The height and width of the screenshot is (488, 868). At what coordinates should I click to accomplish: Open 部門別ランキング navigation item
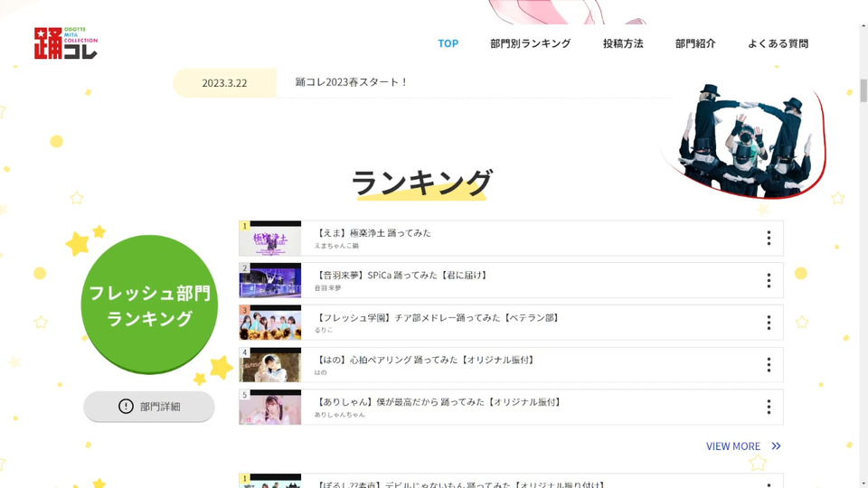pyautogui.click(x=530, y=43)
